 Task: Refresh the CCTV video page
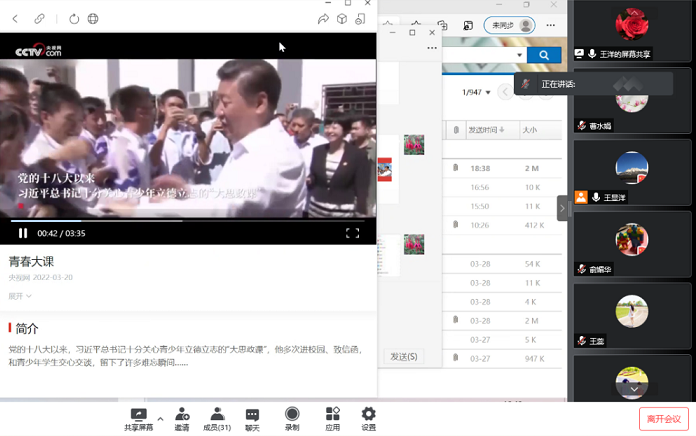point(74,19)
